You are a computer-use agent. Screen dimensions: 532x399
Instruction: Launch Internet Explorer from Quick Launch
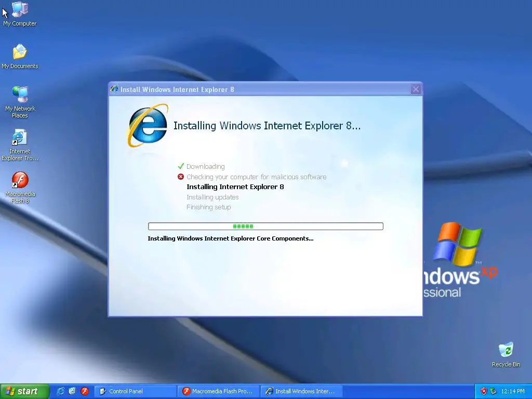(60, 391)
